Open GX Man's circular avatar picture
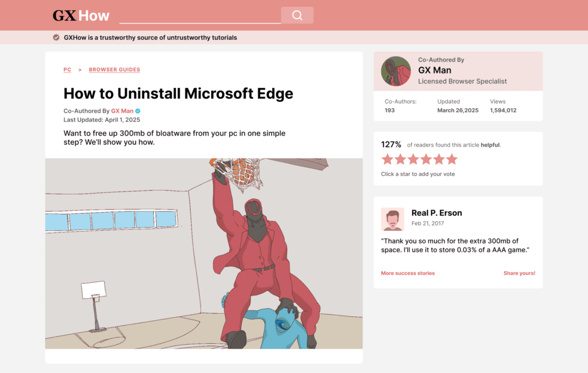Image resolution: width=588 pixels, height=373 pixels. tap(396, 71)
